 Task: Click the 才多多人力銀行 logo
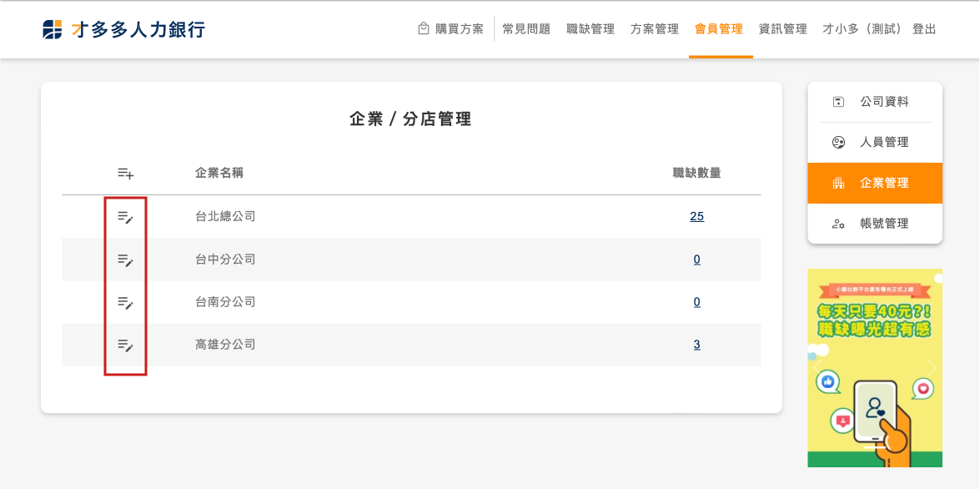click(123, 29)
